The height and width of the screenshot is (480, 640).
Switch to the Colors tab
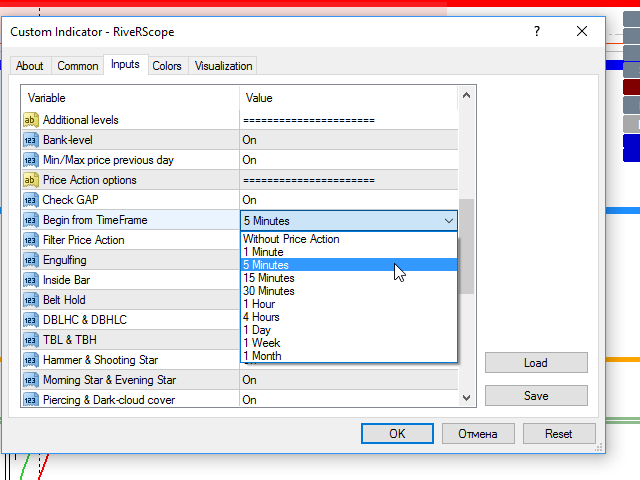[167, 66]
